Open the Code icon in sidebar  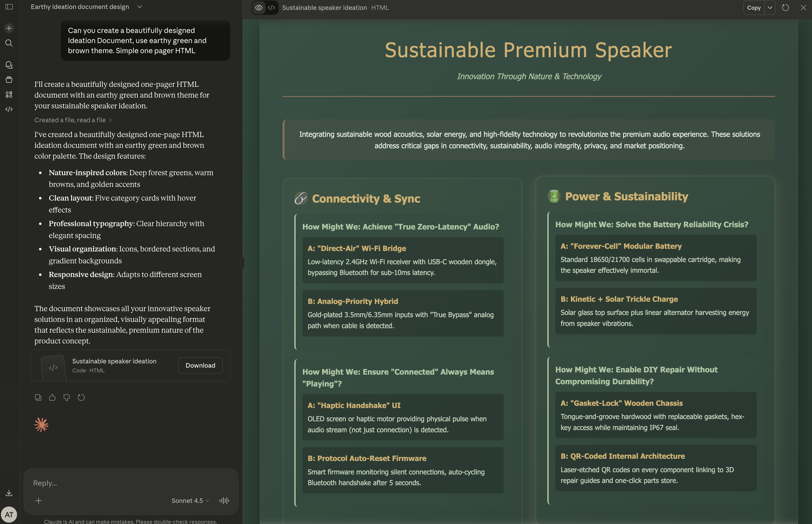[x=9, y=109]
